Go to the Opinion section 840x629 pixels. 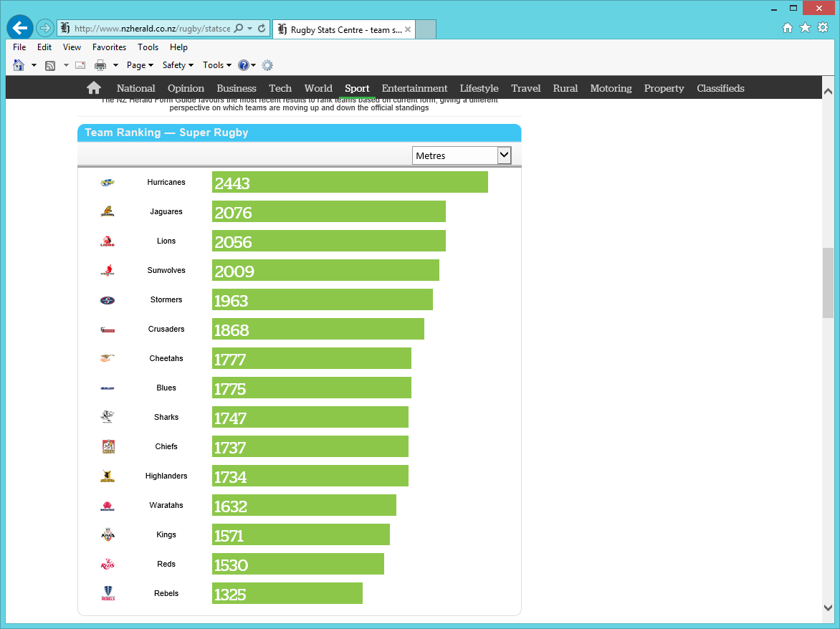tap(186, 88)
